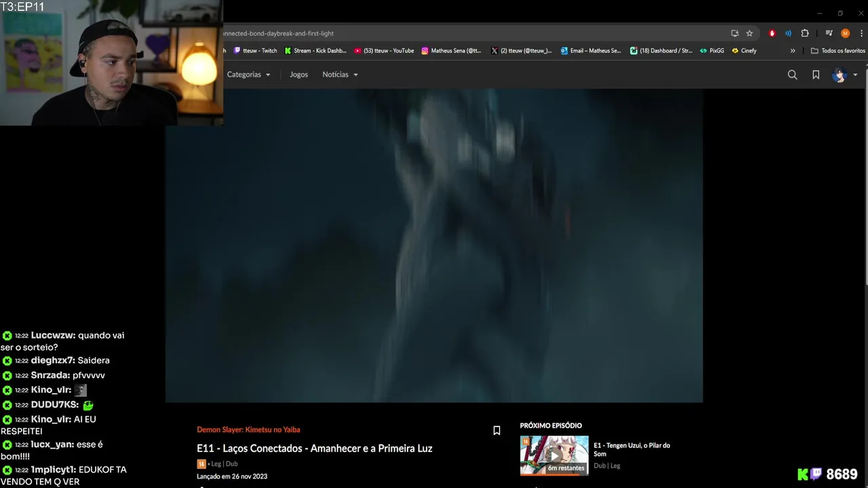Click the Snrzada chat username
Viewport: 868px width, 488px height.
[x=50, y=375]
